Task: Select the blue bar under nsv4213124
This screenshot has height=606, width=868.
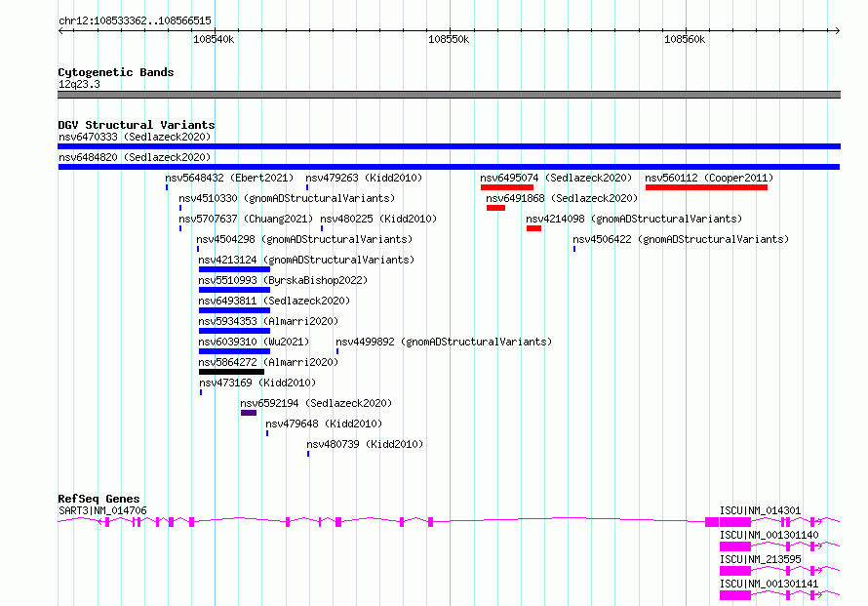Action: [235, 269]
